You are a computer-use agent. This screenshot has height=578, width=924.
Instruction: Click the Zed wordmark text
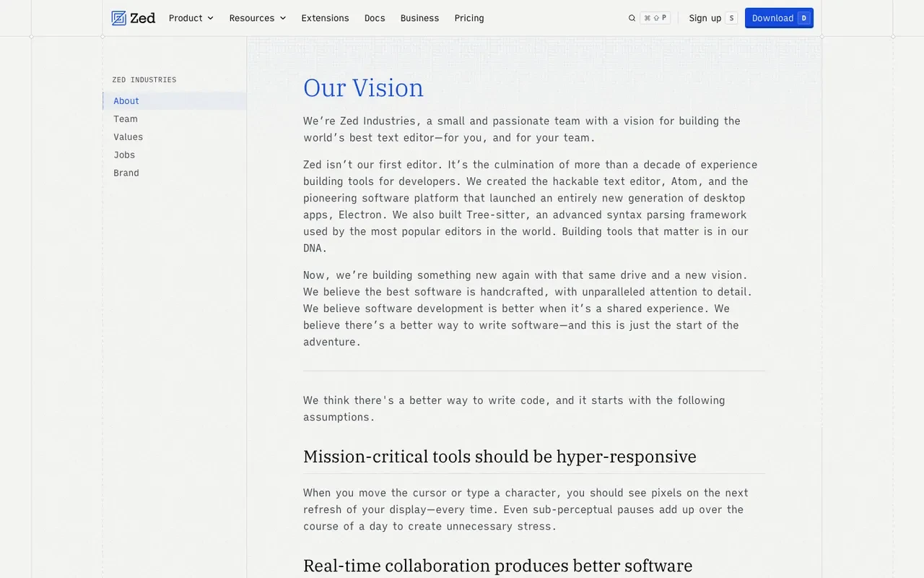click(143, 18)
